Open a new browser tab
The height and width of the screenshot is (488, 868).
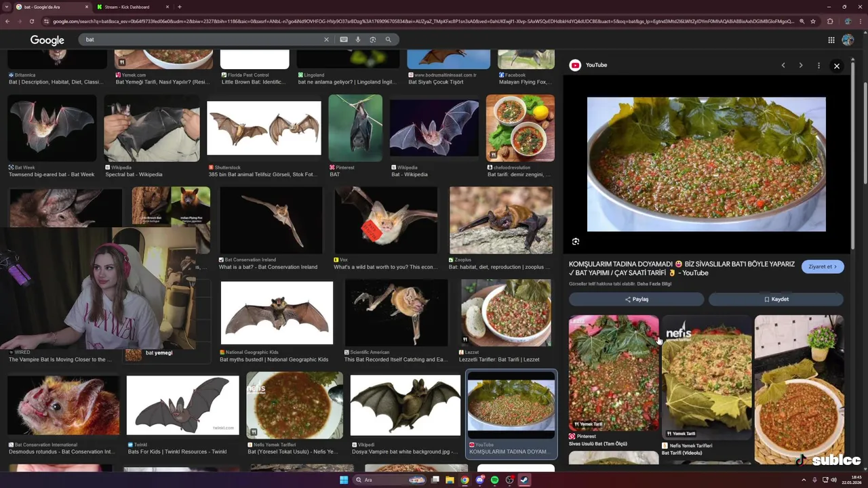click(179, 7)
